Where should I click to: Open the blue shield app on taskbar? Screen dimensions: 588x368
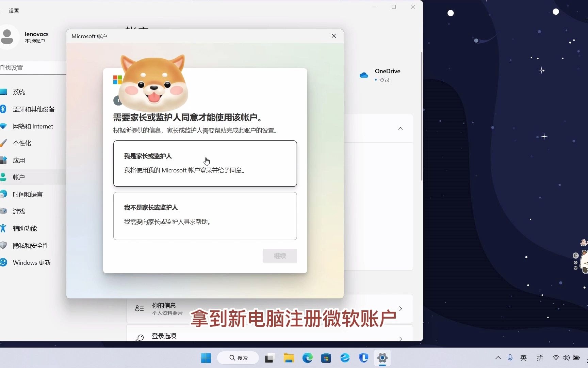tap(363, 358)
